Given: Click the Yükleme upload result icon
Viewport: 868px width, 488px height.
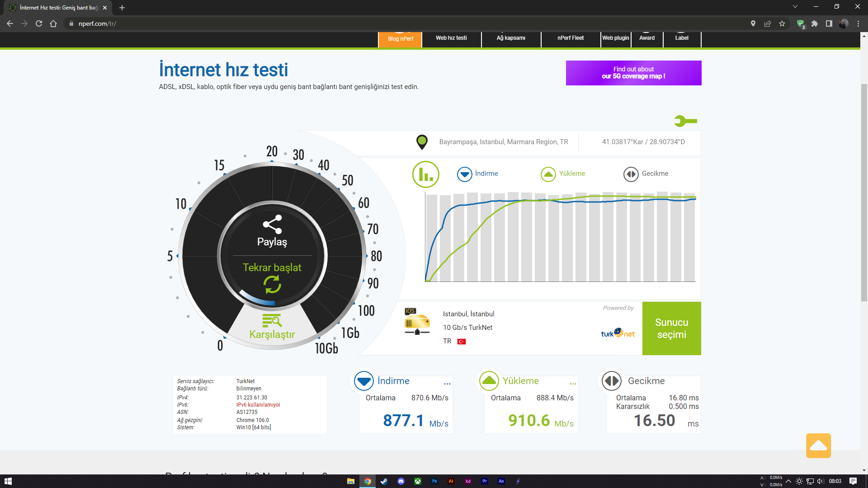Looking at the screenshot, I should click(x=489, y=381).
